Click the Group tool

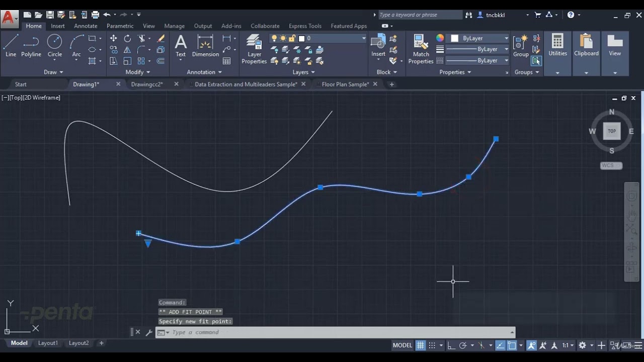point(521,46)
